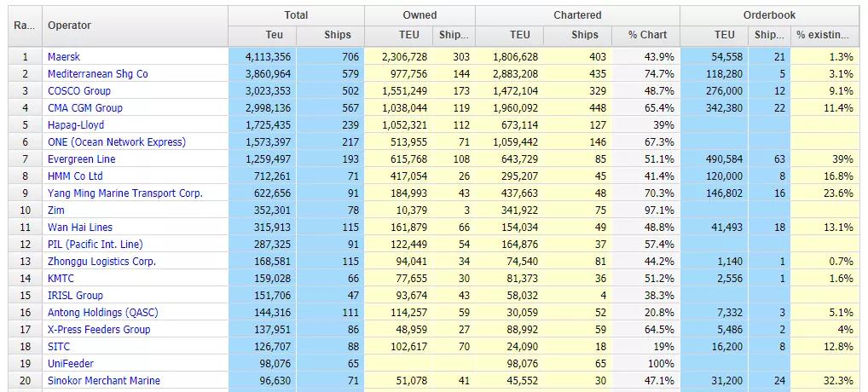Open the Zim operator link

(56, 210)
